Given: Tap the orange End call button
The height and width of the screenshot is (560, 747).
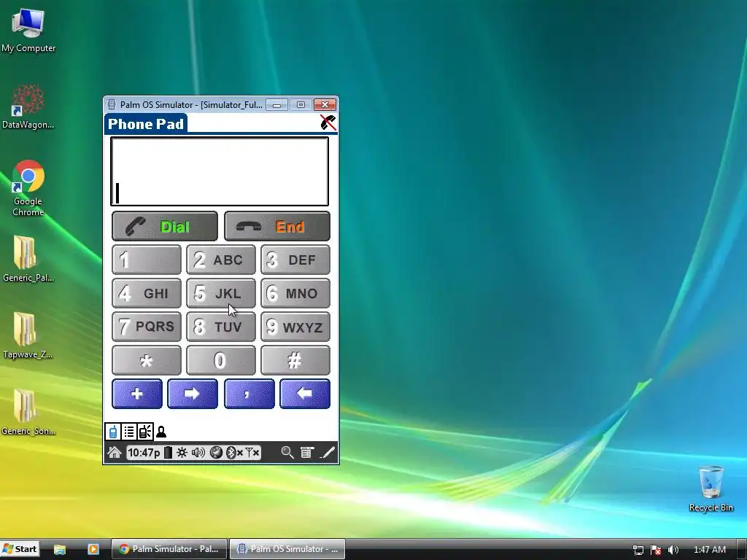Looking at the screenshot, I should [277, 227].
